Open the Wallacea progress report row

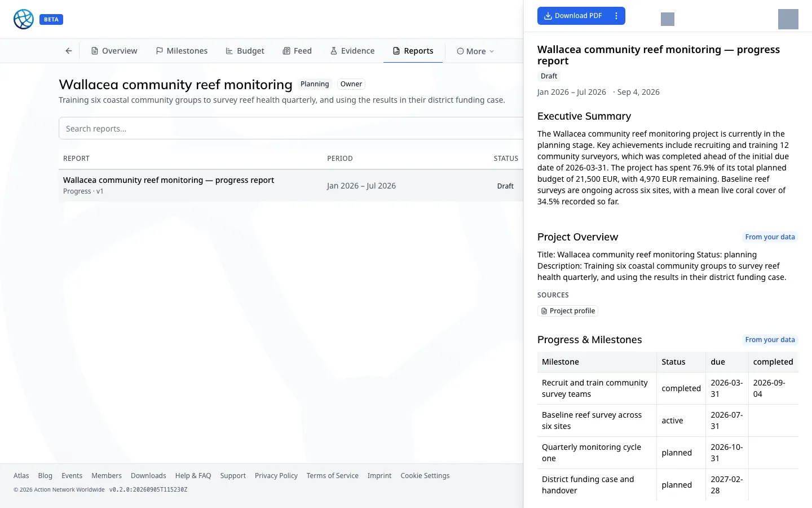(291, 185)
